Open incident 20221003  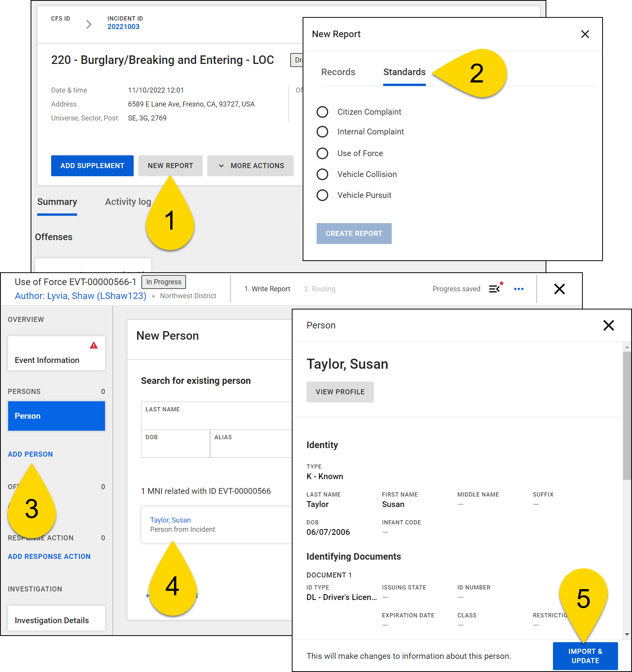click(123, 26)
